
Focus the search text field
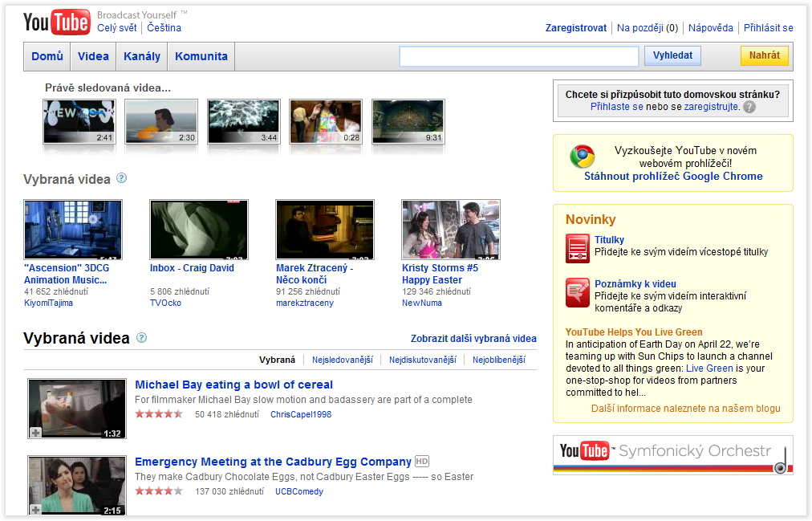click(x=519, y=56)
